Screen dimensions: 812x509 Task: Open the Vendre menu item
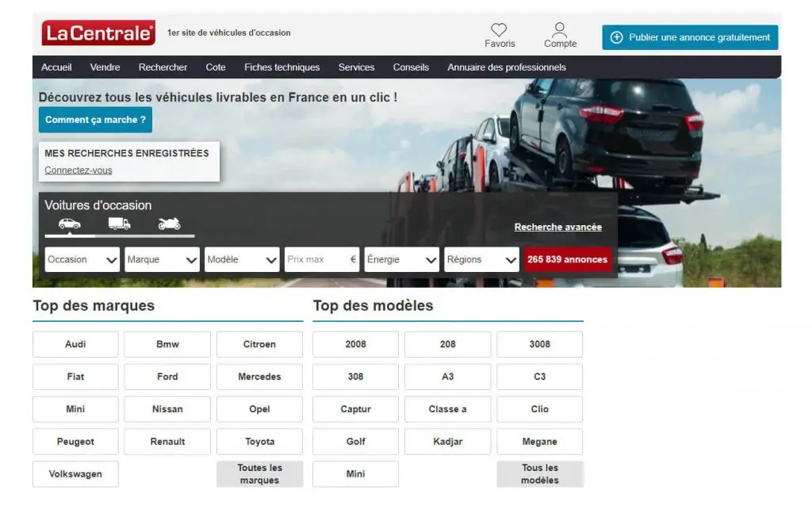pyautogui.click(x=105, y=67)
